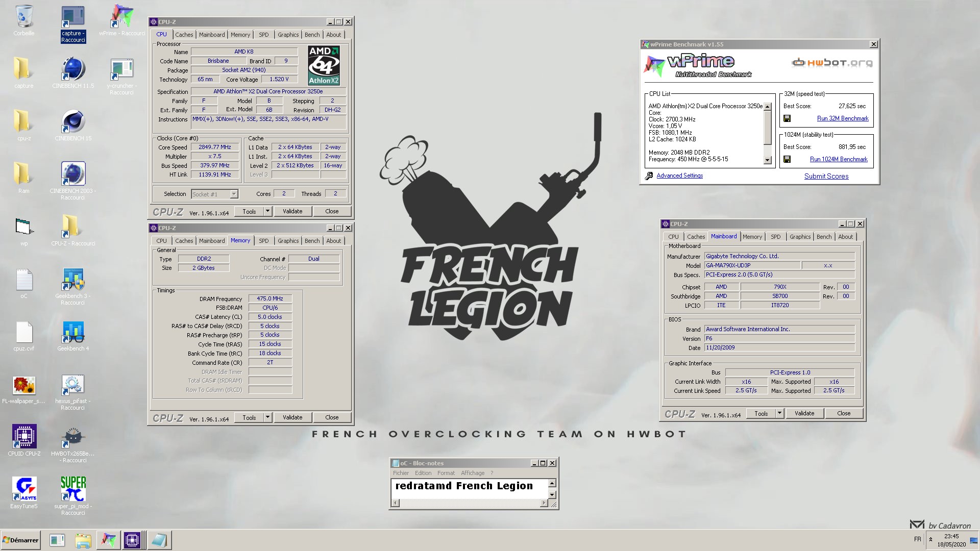Open SPD tab in Memory CPU-Z window

coord(263,241)
